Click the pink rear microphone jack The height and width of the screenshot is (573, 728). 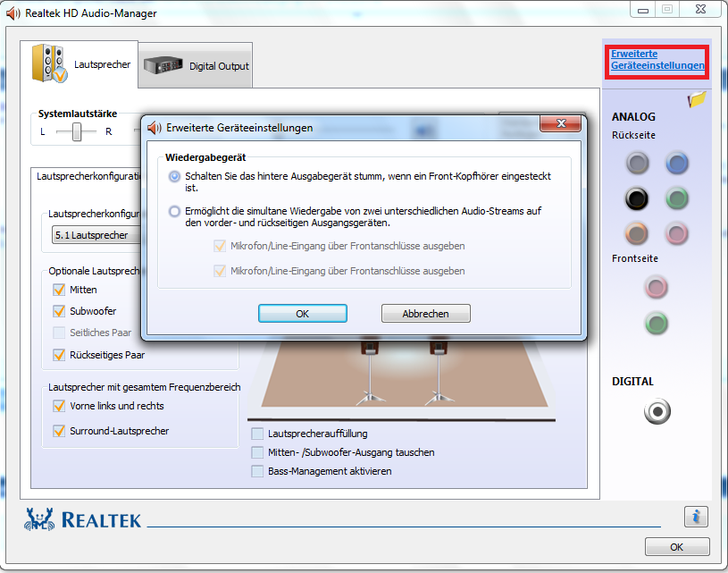pos(677,233)
